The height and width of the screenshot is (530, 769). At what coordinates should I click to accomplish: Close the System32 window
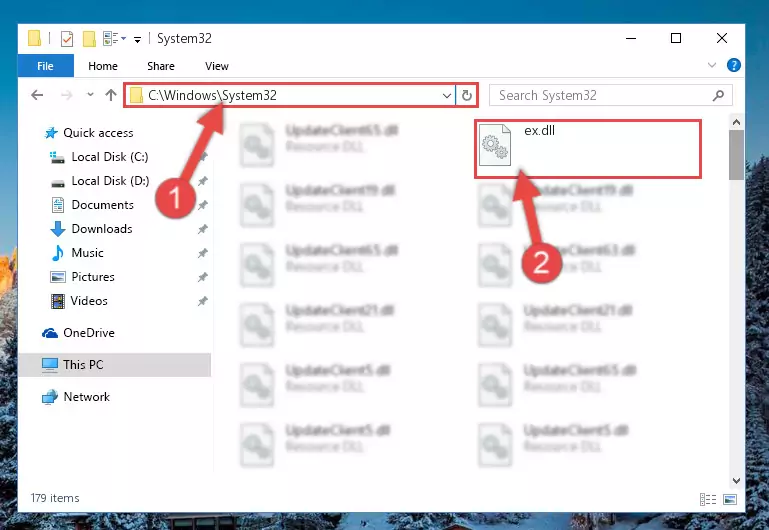[x=721, y=38]
